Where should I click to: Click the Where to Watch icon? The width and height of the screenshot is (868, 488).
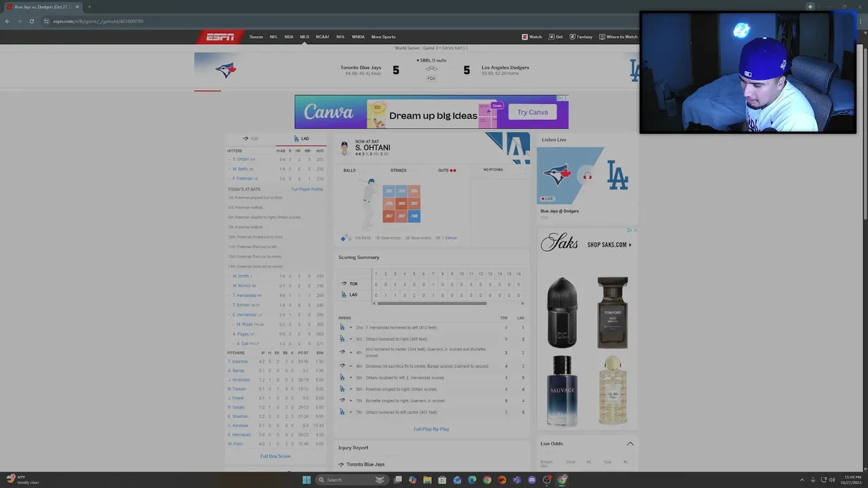(602, 37)
